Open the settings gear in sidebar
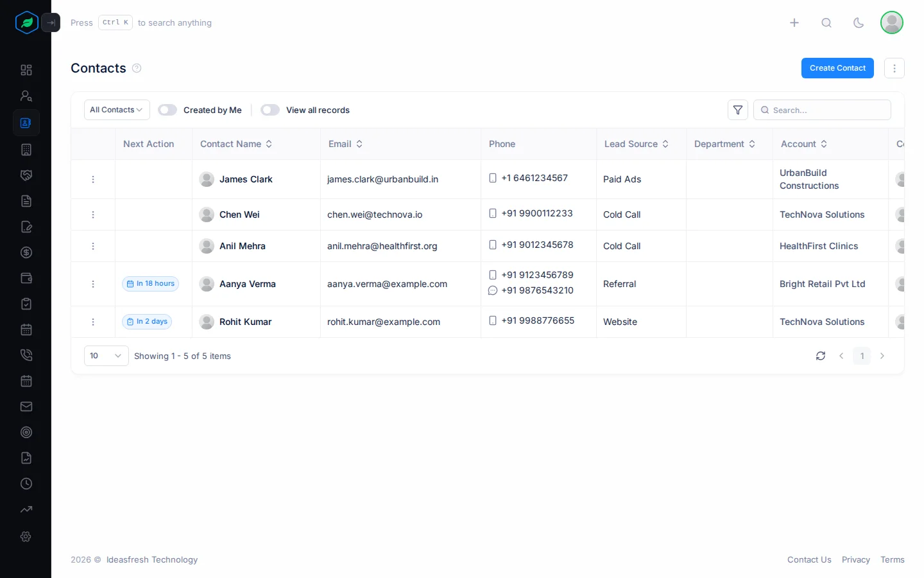924x578 pixels. coord(26,536)
